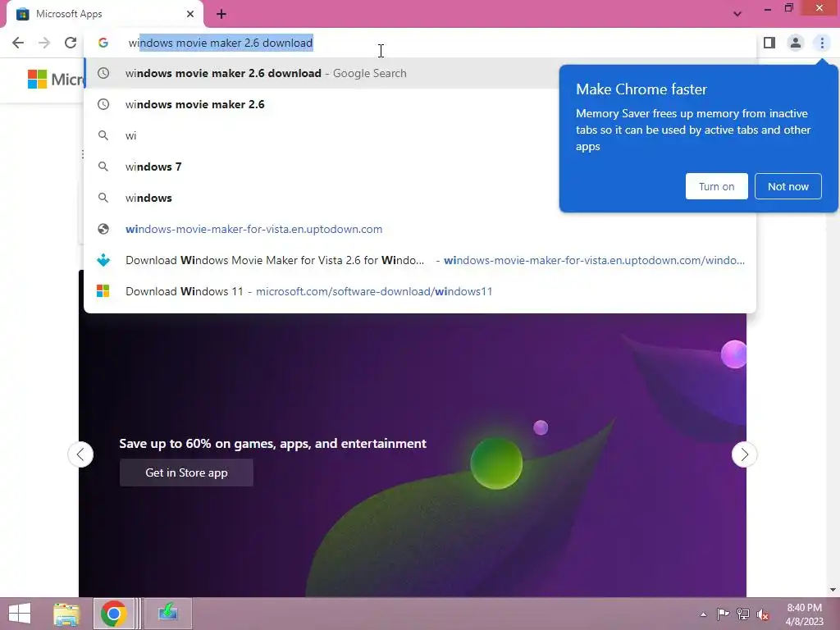Turn on Memory Saver
Screen dimensions: 840x630
[x=716, y=186]
